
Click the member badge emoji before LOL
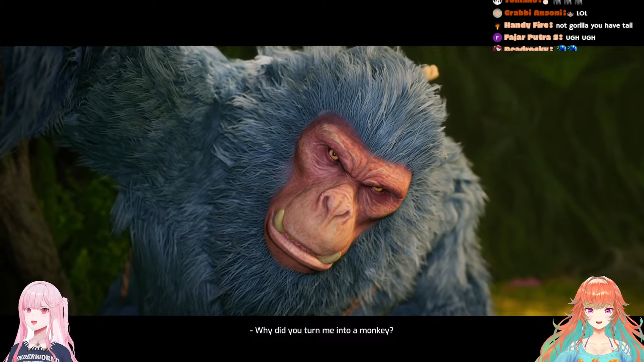[x=570, y=14]
